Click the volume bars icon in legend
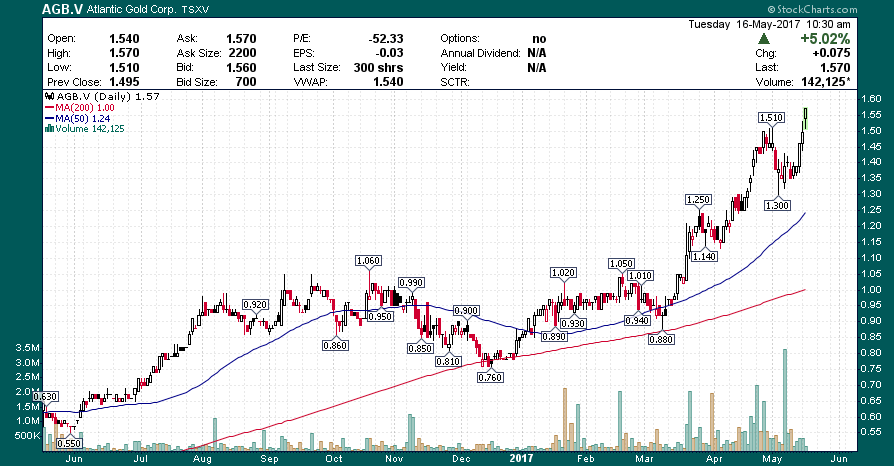 pyautogui.click(x=49, y=129)
